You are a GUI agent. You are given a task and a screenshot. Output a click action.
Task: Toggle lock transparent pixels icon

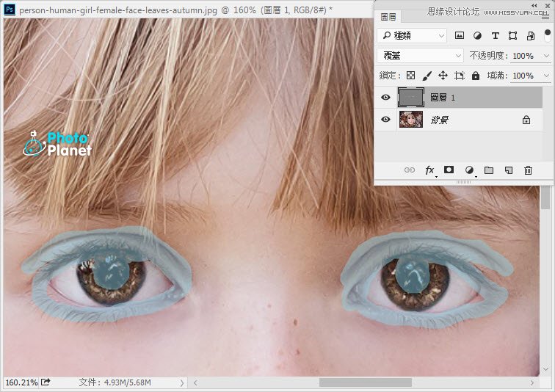410,76
